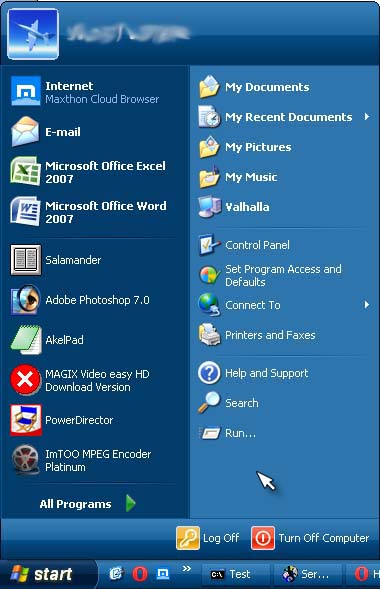Open My Documents folder icon
This screenshot has height=589, width=380.
[x=209, y=87]
